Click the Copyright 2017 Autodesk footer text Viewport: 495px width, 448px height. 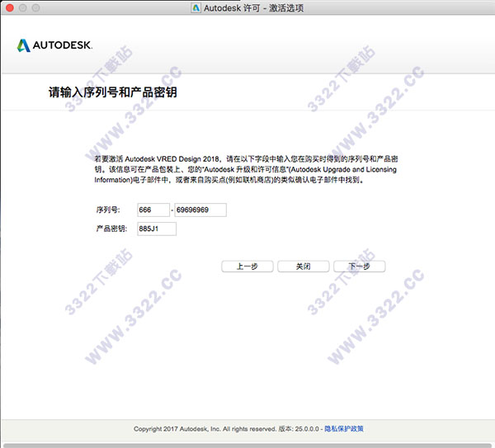point(227,429)
